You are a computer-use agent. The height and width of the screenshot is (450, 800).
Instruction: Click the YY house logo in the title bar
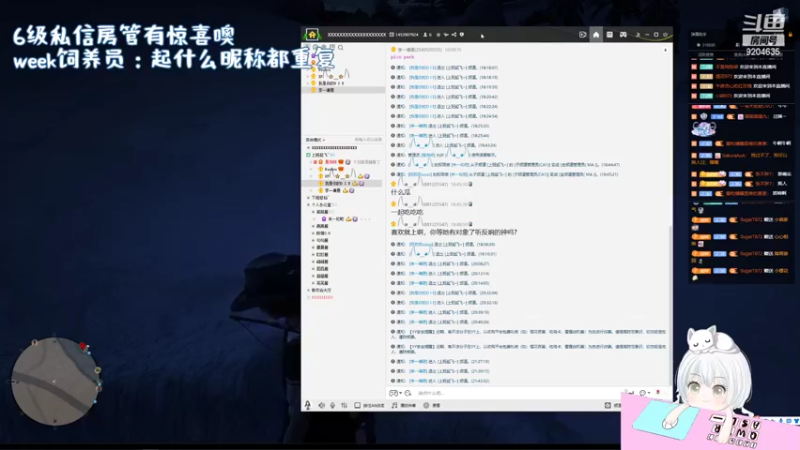tap(312, 35)
